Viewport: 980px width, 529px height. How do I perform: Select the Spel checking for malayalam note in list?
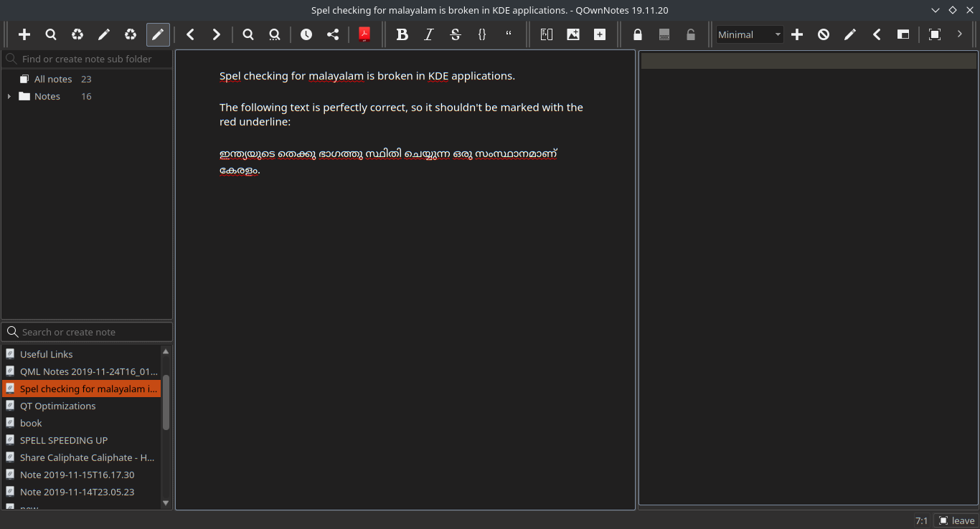pyautogui.click(x=82, y=389)
